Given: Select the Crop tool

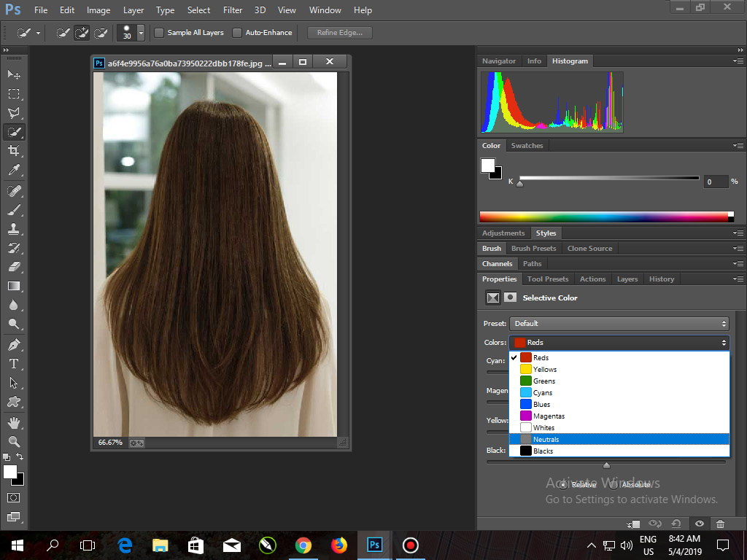Looking at the screenshot, I should pyautogui.click(x=13, y=151).
